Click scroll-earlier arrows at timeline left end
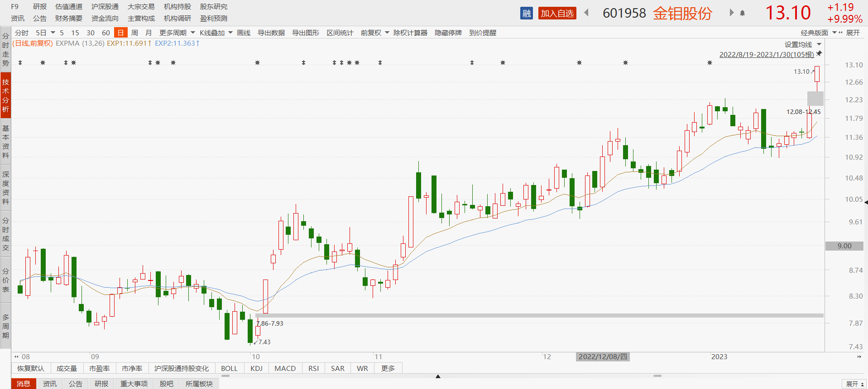The image size is (868, 389). coord(17,356)
